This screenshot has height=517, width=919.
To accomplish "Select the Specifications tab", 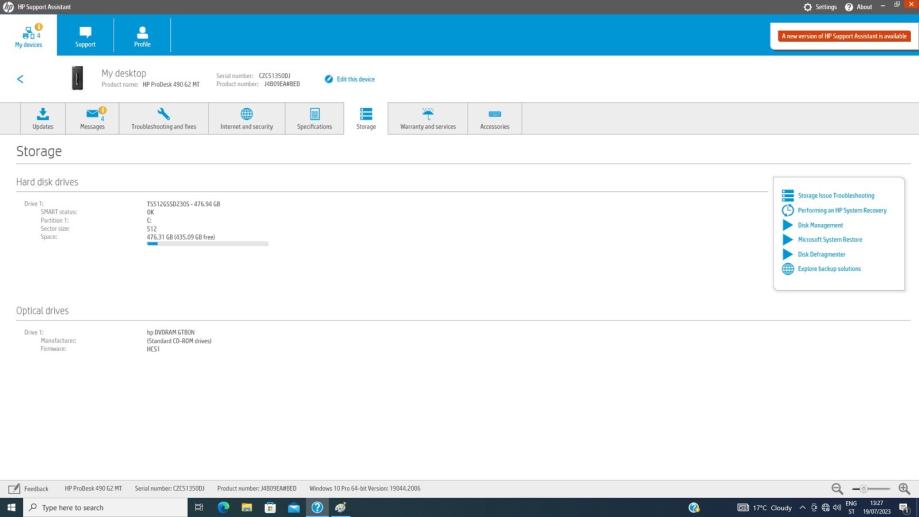I will click(314, 118).
